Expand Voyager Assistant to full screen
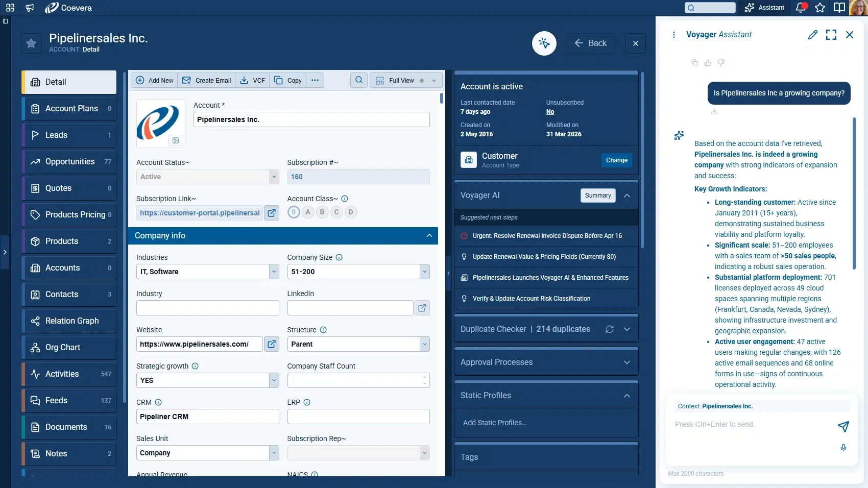The width and height of the screenshot is (868, 488). coord(831,35)
